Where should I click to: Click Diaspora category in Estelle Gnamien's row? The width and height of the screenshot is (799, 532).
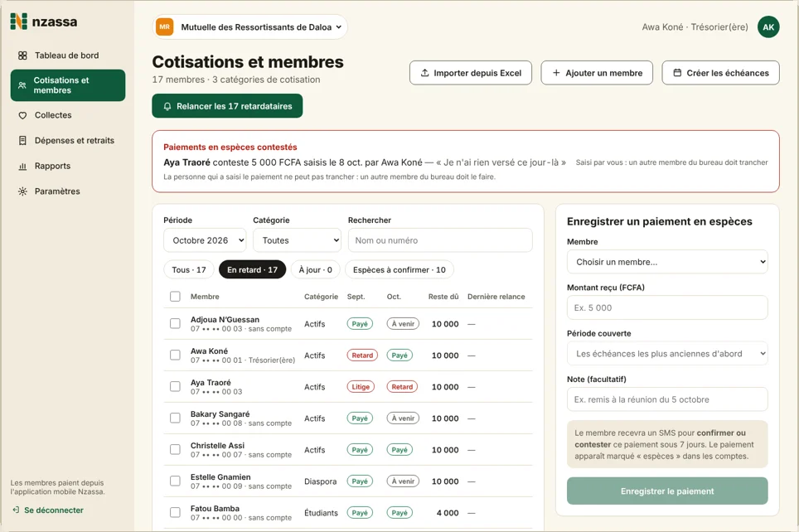tap(321, 481)
